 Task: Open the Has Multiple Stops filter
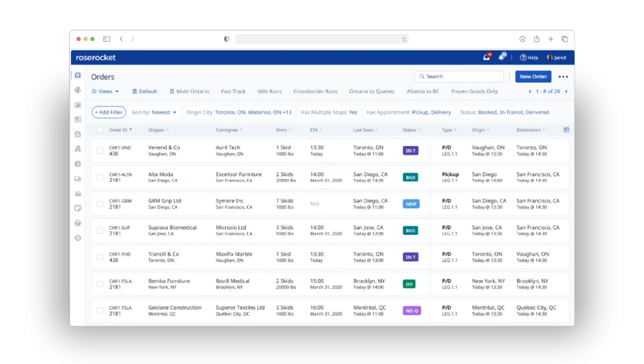[x=328, y=112]
